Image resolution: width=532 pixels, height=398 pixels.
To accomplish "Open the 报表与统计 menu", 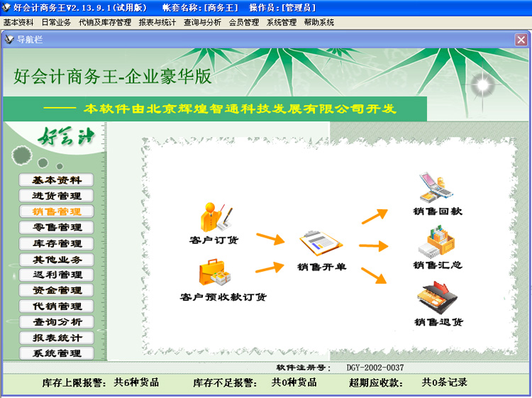I will point(157,23).
